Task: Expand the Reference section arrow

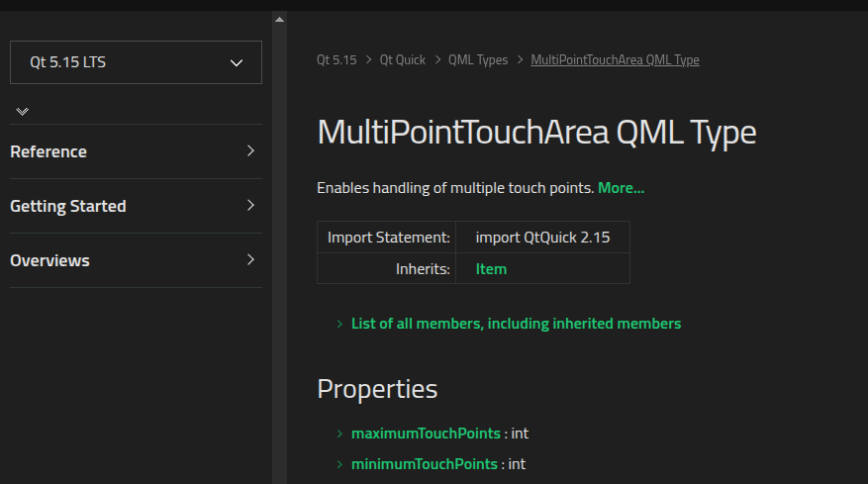Action: point(250,150)
